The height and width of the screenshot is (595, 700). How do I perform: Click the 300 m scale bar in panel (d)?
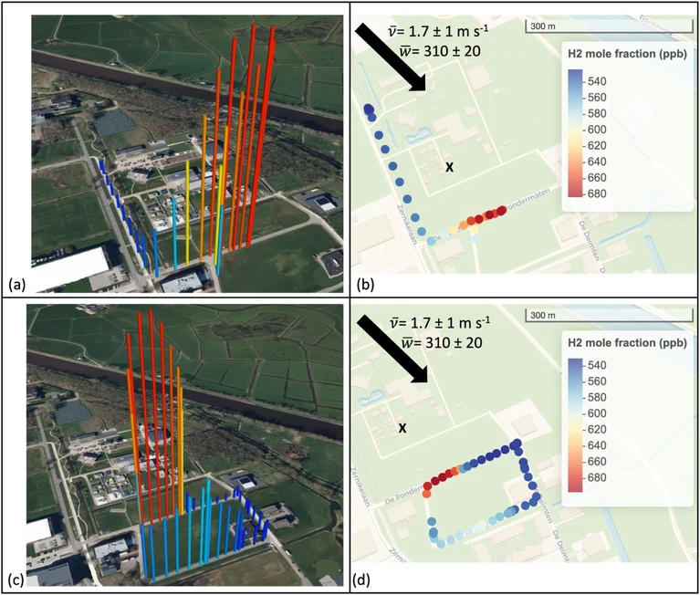[609, 316]
